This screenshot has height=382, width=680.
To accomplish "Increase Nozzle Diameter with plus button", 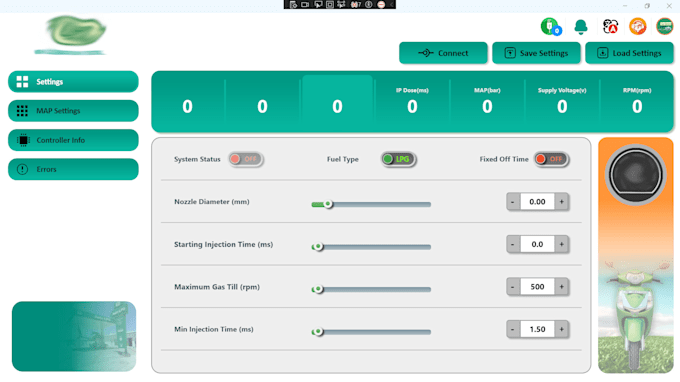I will click(562, 202).
